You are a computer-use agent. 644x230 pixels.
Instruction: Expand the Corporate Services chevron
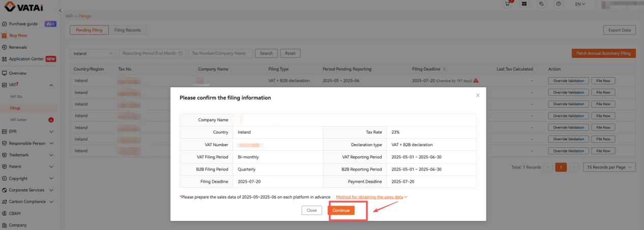click(51, 190)
